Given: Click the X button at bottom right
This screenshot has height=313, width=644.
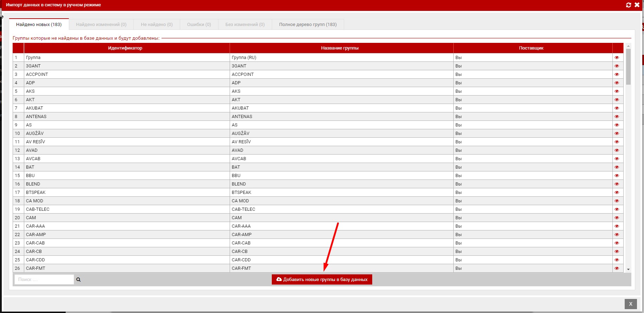Looking at the screenshot, I should (x=630, y=304).
